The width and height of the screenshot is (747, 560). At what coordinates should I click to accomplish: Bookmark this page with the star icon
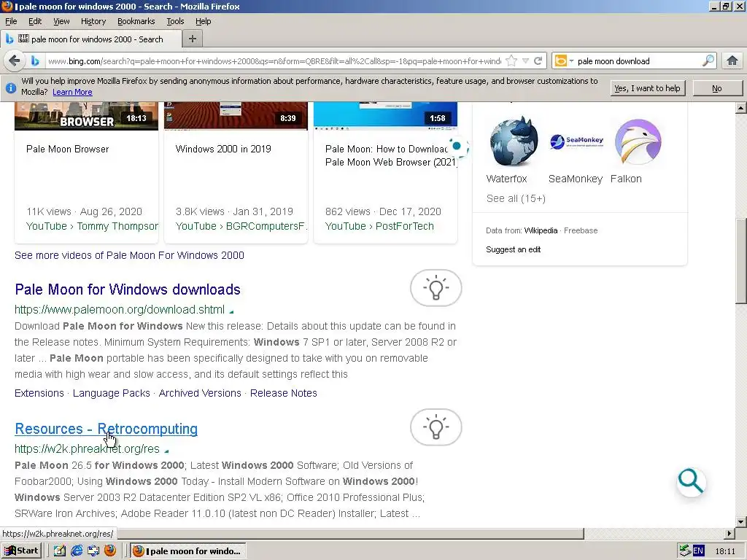[511, 61]
